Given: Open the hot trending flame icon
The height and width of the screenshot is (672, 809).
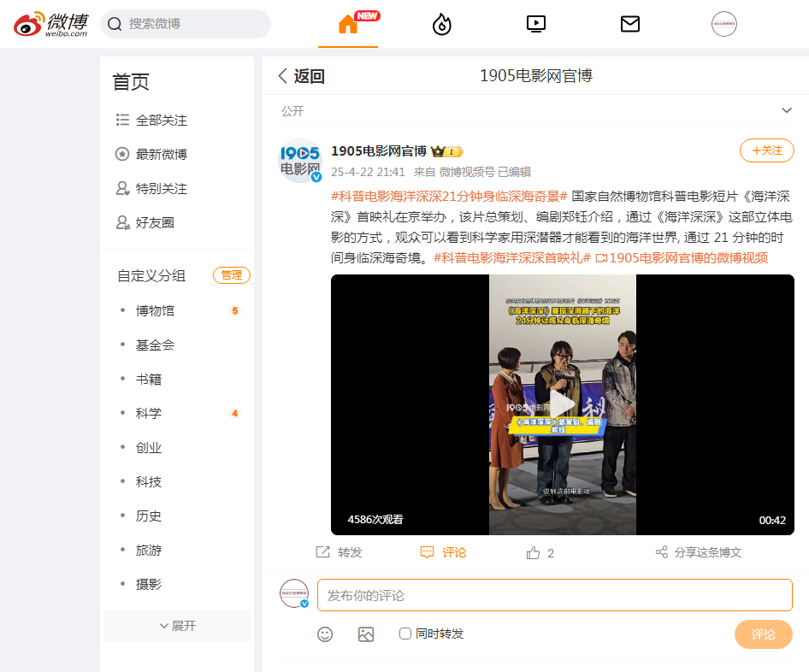Looking at the screenshot, I should click(441, 24).
